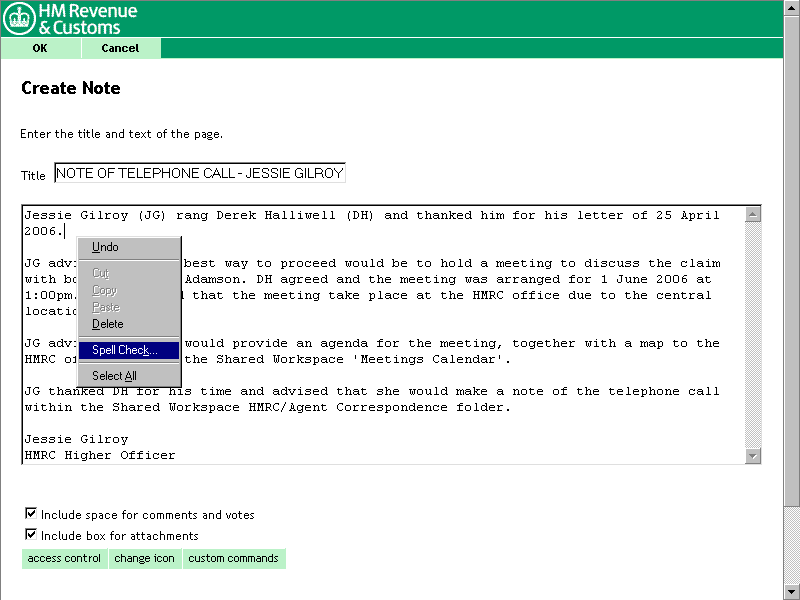Toggle Include space for comments and votes
The image size is (800, 600).
(x=30, y=515)
